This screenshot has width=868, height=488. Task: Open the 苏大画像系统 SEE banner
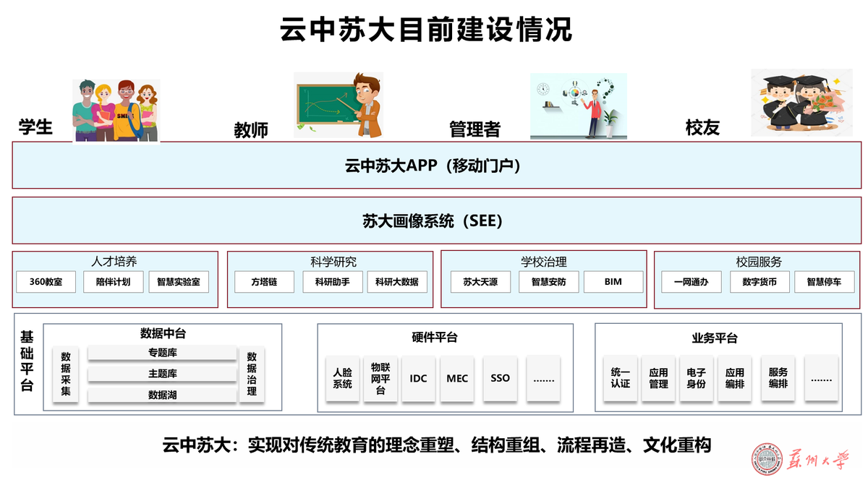434,219
